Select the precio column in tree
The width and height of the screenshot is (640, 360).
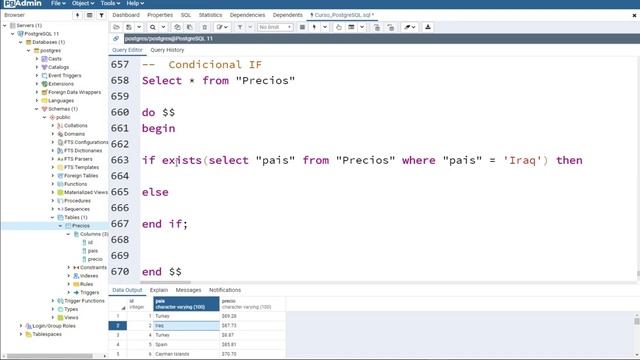click(x=95, y=259)
